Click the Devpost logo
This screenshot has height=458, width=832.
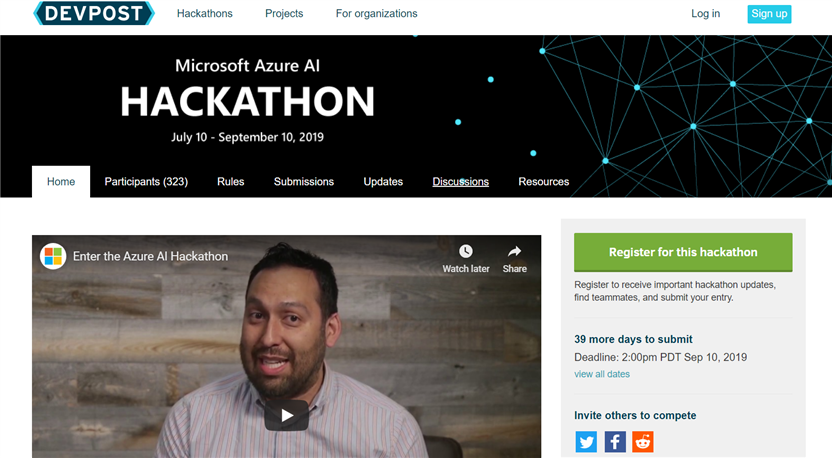pyautogui.click(x=94, y=13)
